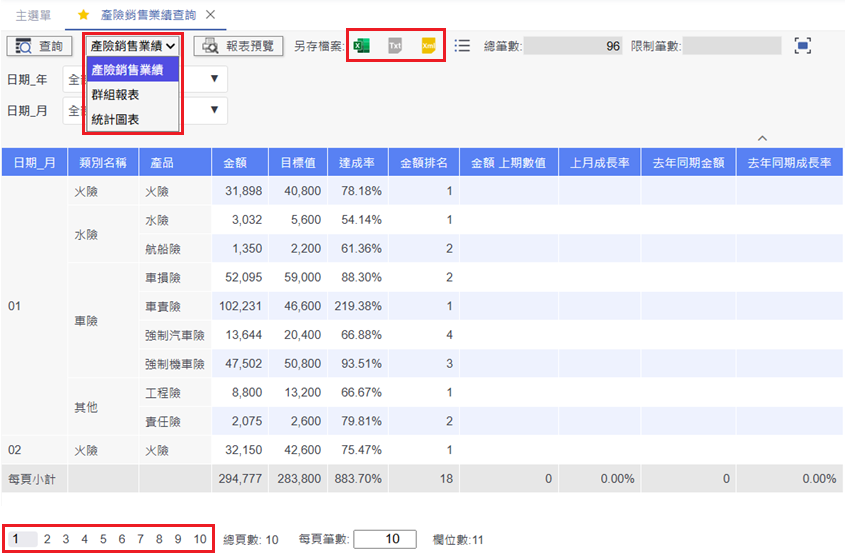Go to page 2 of results
The image size is (845, 557).
click(x=46, y=539)
